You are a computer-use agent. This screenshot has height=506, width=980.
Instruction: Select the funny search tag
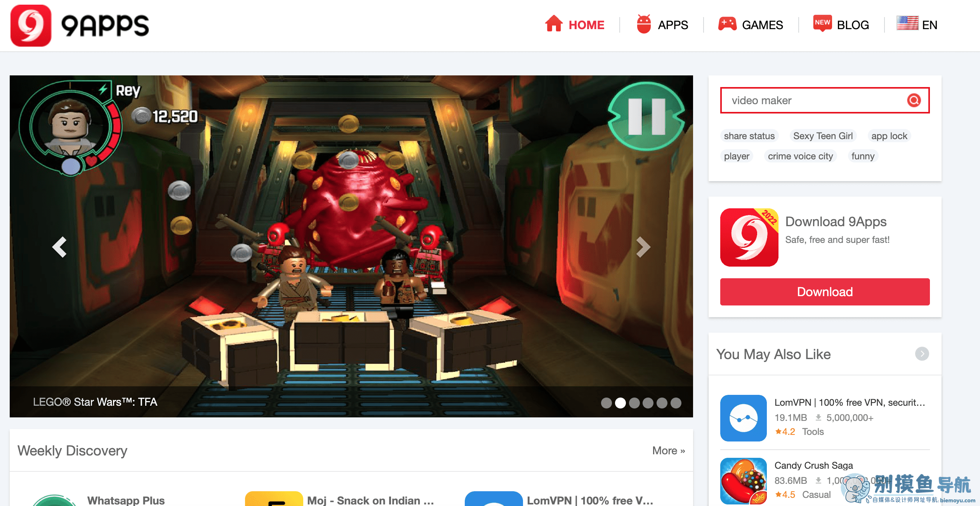pos(863,156)
